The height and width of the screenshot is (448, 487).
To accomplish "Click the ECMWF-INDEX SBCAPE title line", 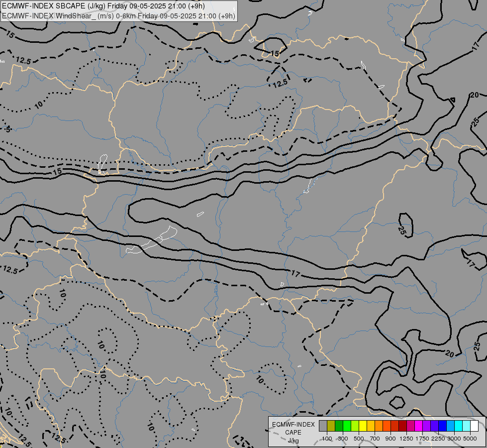I will [103, 6].
